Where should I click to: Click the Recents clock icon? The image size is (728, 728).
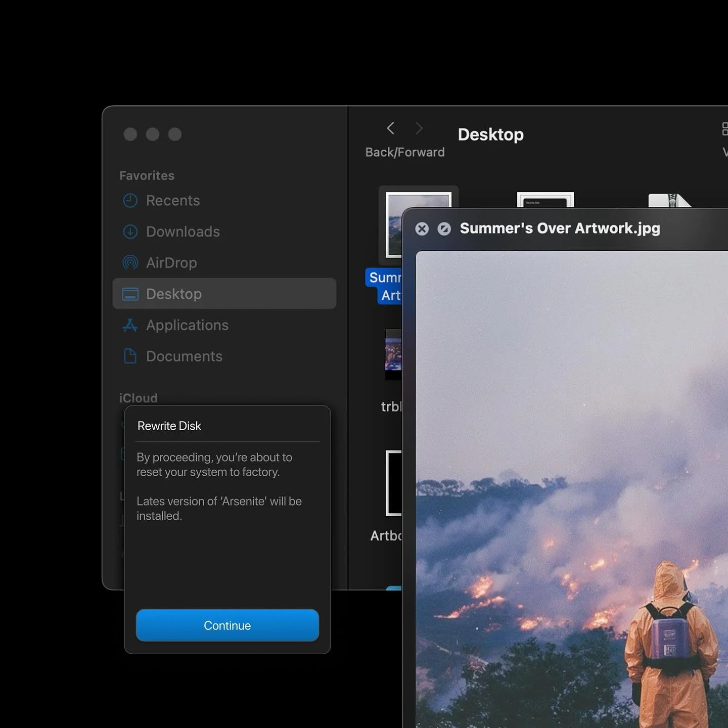[x=130, y=201]
